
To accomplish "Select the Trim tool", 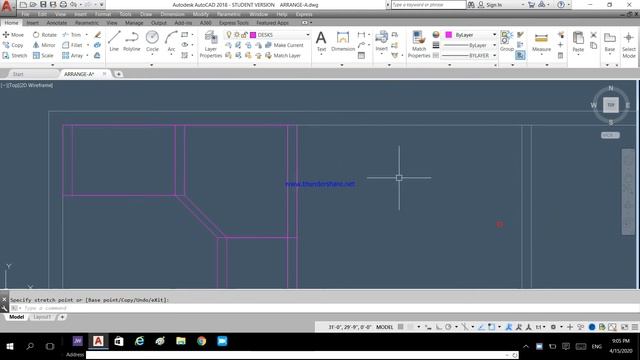I will tap(71, 35).
